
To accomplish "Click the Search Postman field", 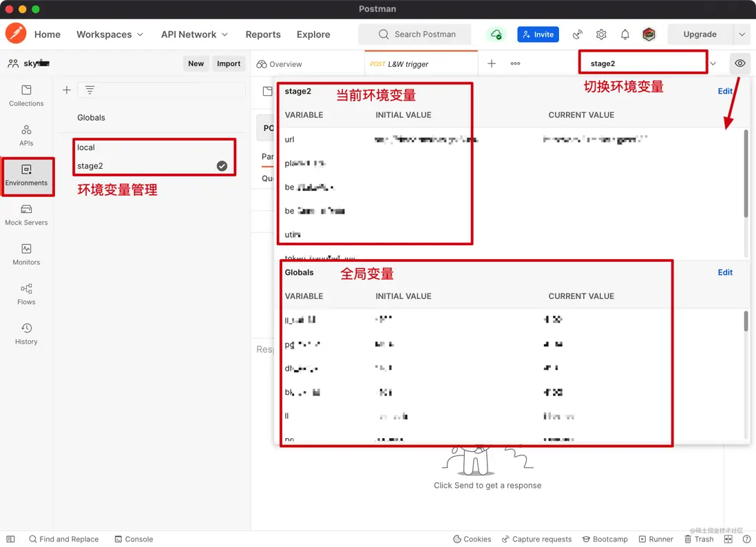I will tap(414, 34).
